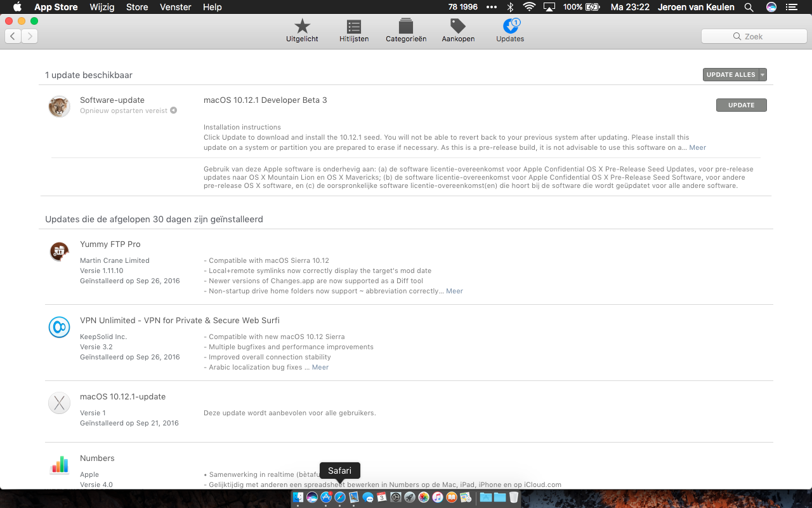Open iBooks from the Dock

point(452,497)
